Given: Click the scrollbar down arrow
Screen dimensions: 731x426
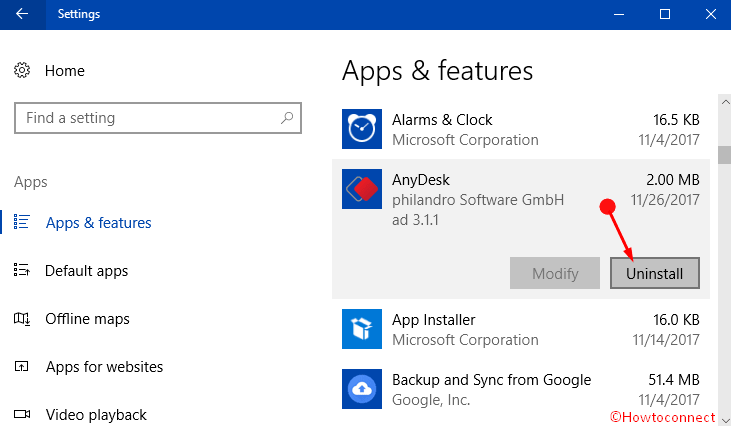Looking at the screenshot, I should pyautogui.click(x=724, y=420).
